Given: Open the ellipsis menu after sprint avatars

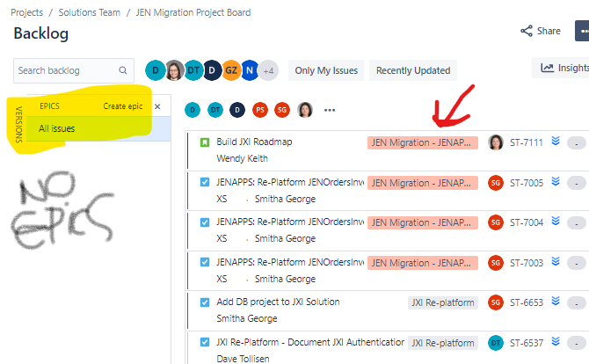Looking at the screenshot, I should point(330,110).
